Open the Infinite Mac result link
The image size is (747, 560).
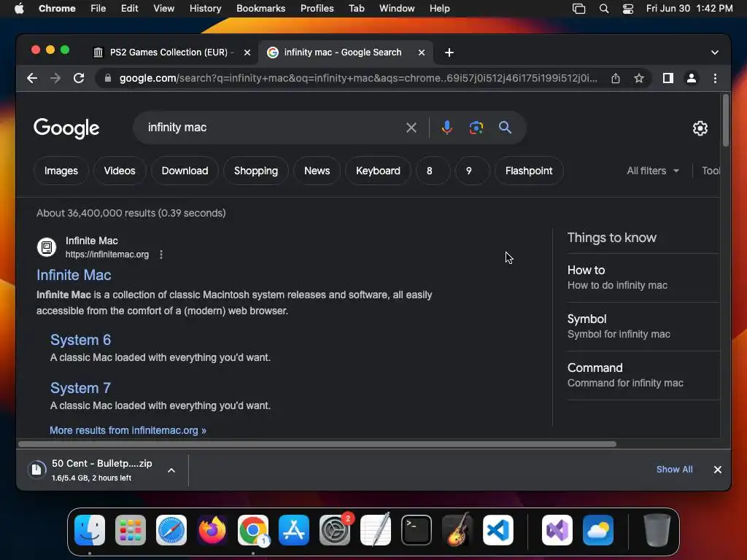click(74, 275)
